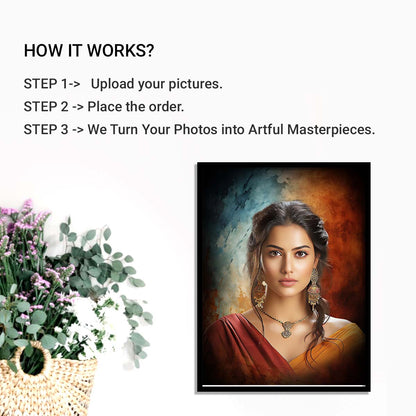
Task: Select the "Upload your pictures." step text
Action: 156,84
